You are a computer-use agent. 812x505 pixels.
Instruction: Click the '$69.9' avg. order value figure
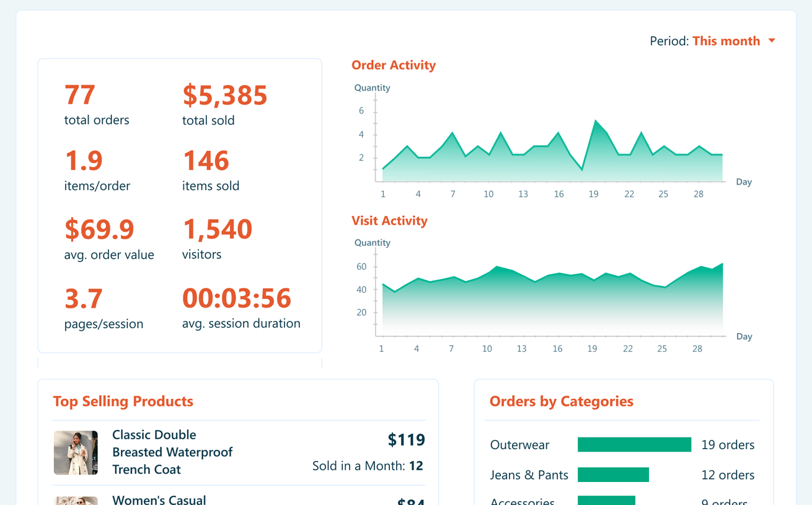99,229
